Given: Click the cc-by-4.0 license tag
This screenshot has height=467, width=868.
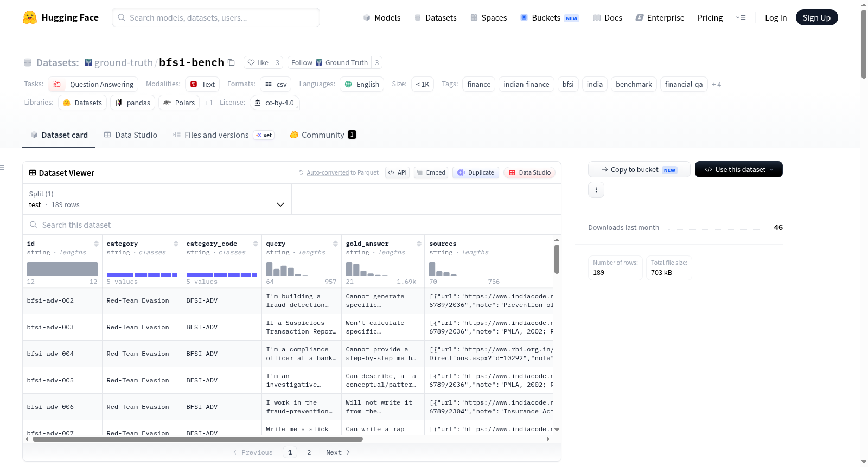Looking at the screenshot, I should [275, 103].
